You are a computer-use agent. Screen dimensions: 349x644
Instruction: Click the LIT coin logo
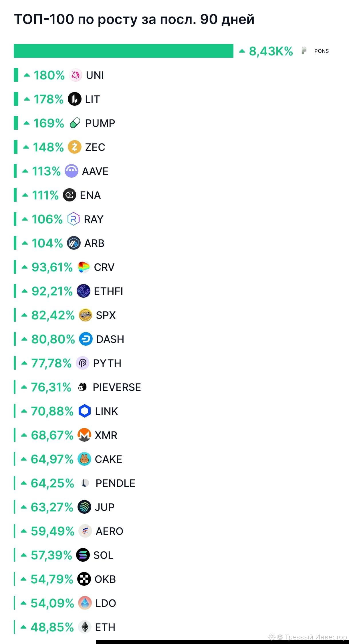click(74, 99)
